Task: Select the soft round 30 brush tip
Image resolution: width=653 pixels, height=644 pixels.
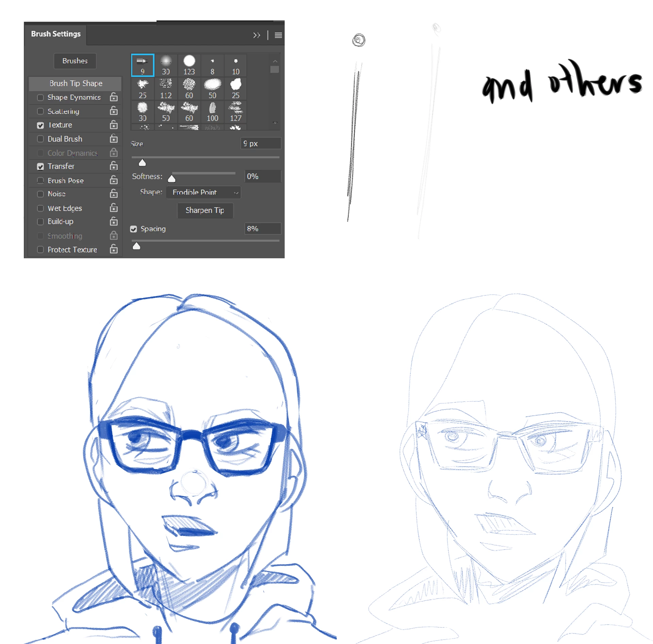Action: point(166,65)
